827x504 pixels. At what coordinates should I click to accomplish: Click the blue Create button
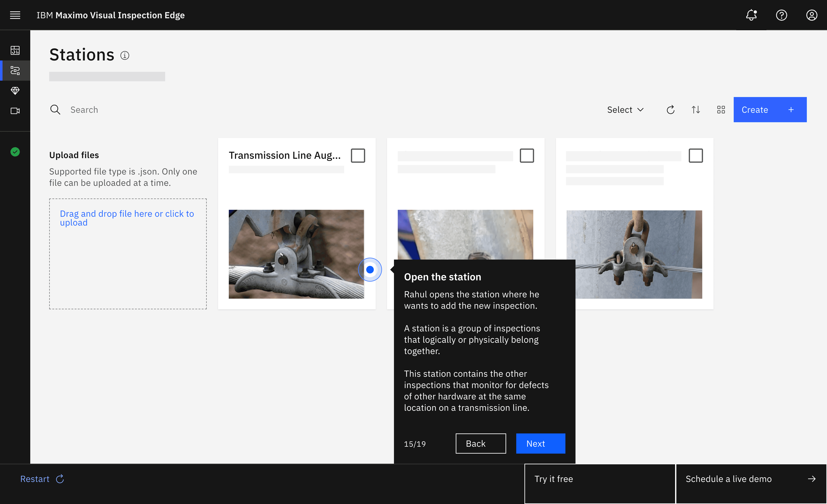(x=770, y=110)
